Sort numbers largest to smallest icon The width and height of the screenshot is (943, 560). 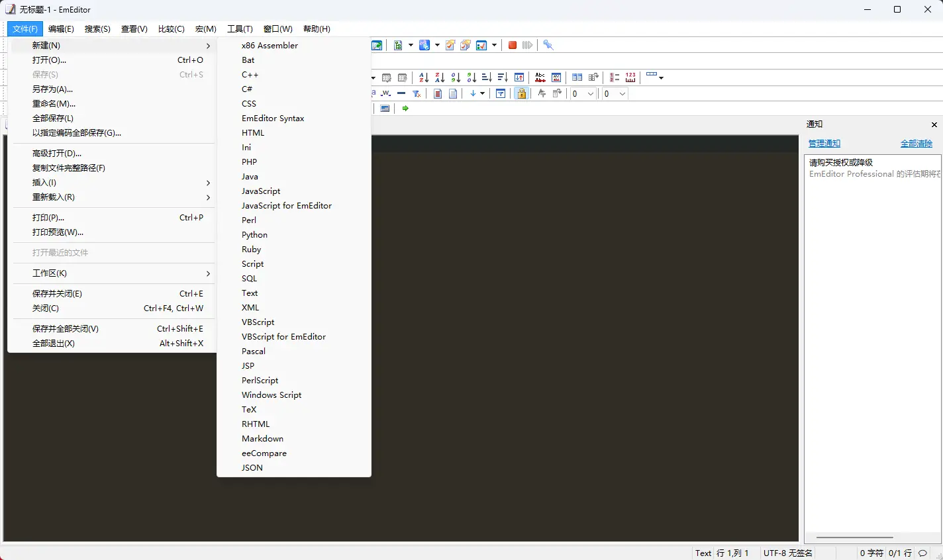(471, 77)
